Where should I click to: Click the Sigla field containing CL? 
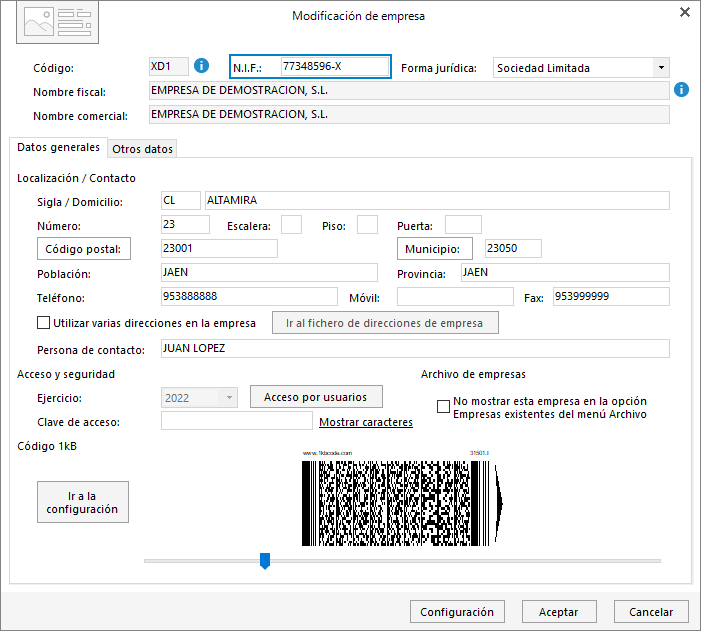pyautogui.click(x=181, y=200)
